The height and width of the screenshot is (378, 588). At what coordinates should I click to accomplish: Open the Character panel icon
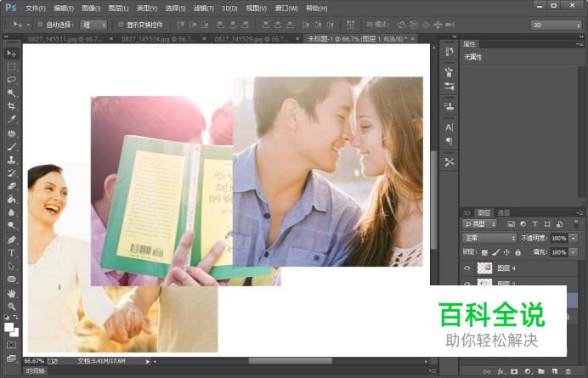click(449, 127)
